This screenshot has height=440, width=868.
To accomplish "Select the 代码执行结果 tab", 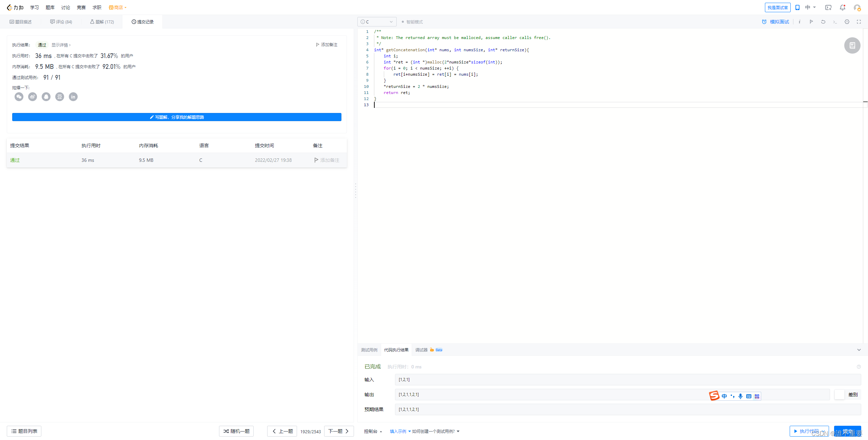I will (396, 350).
